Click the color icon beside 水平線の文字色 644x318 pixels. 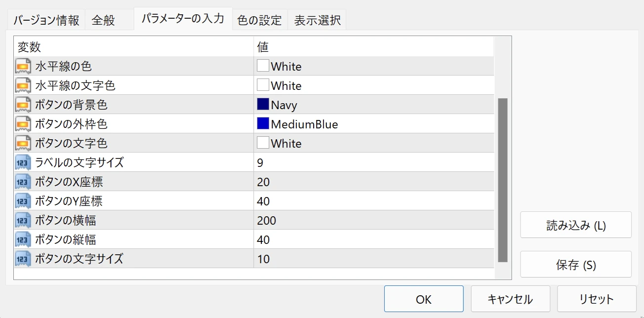(x=23, y=85)
